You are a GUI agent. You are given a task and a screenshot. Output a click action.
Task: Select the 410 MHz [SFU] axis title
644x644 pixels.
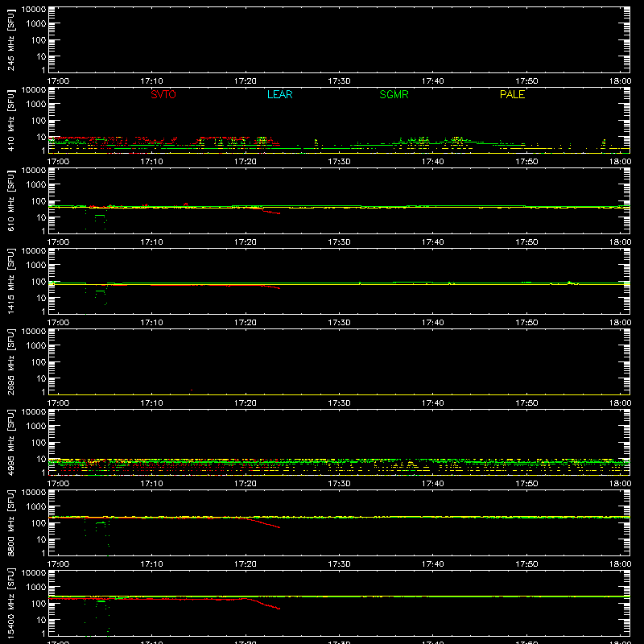point(10,120)
